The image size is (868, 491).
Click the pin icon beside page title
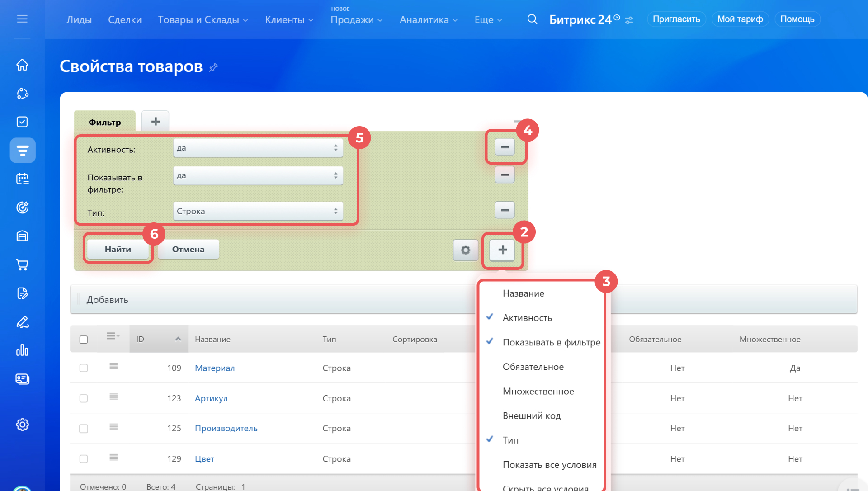213,68
